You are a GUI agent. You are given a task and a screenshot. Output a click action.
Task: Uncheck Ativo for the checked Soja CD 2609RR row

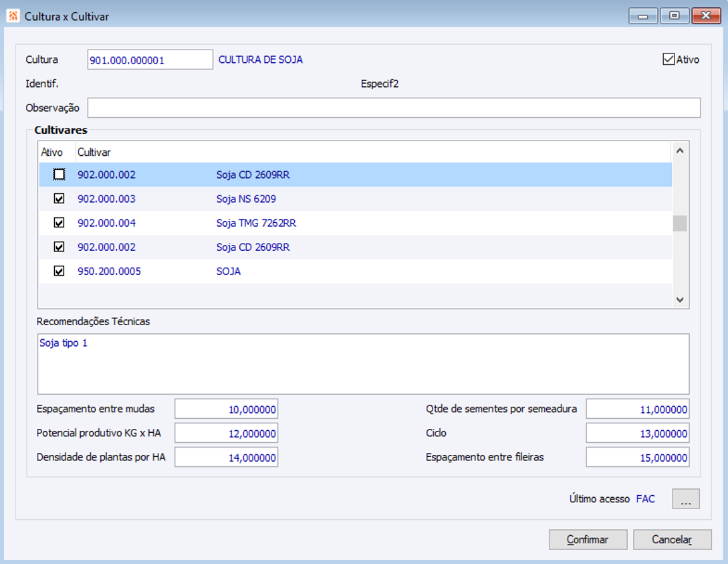(59, 247)
